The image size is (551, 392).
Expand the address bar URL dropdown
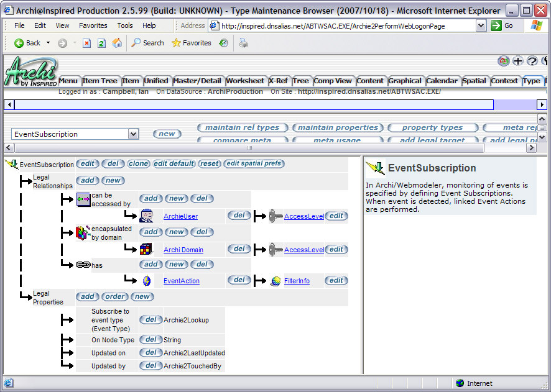pos(481,25)
